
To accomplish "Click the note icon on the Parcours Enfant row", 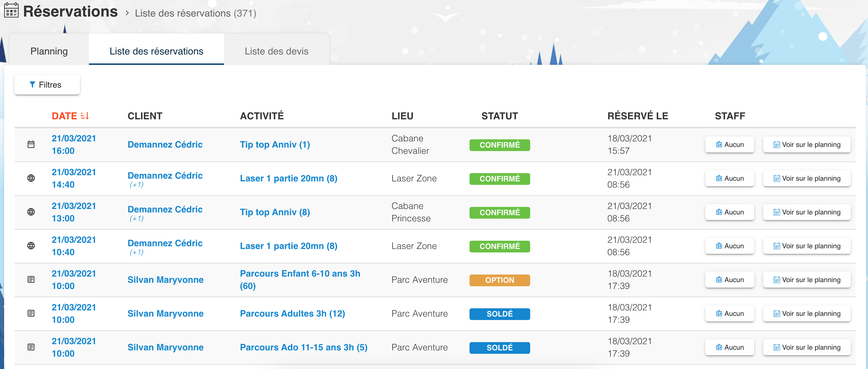I will [31, 280].
